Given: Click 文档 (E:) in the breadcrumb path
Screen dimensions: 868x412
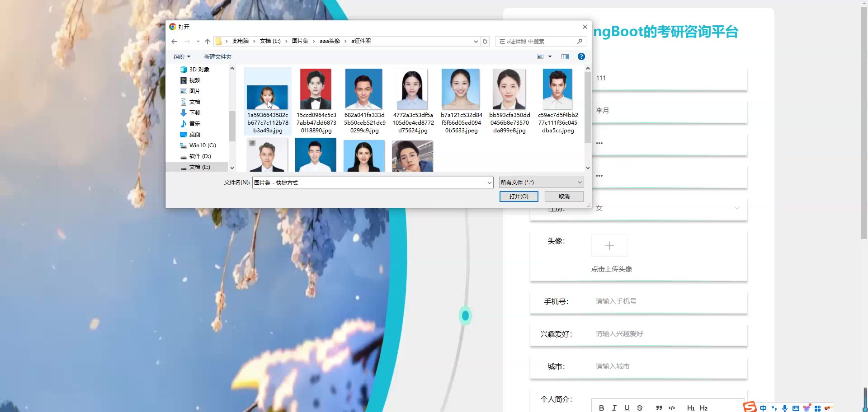Looking at the screenshot, I should coord(270,41).
